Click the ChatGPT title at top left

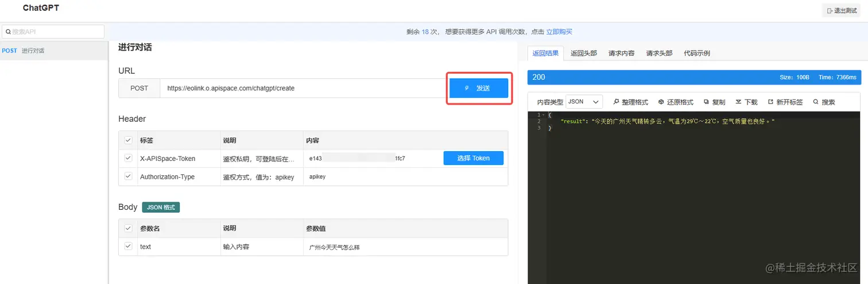pos(41,8)
